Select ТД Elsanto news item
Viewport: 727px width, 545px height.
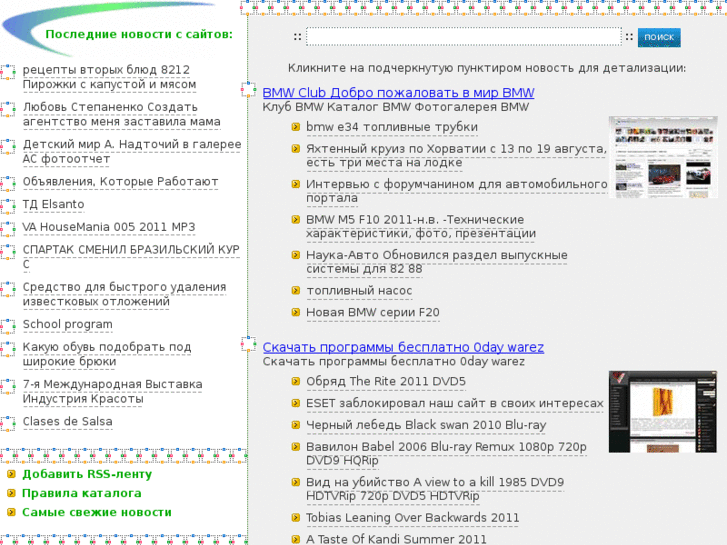click(54, 204)
